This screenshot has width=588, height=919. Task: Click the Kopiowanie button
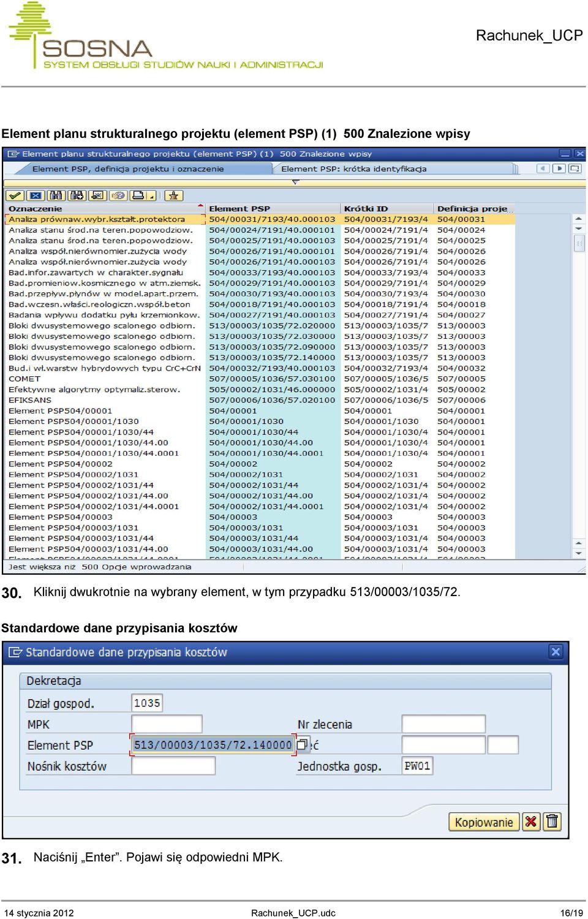tap(484, 822)
